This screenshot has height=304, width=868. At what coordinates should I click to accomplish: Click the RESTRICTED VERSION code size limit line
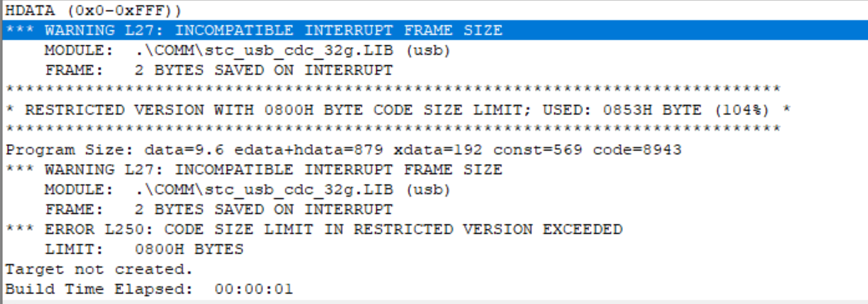coord(398,110)
